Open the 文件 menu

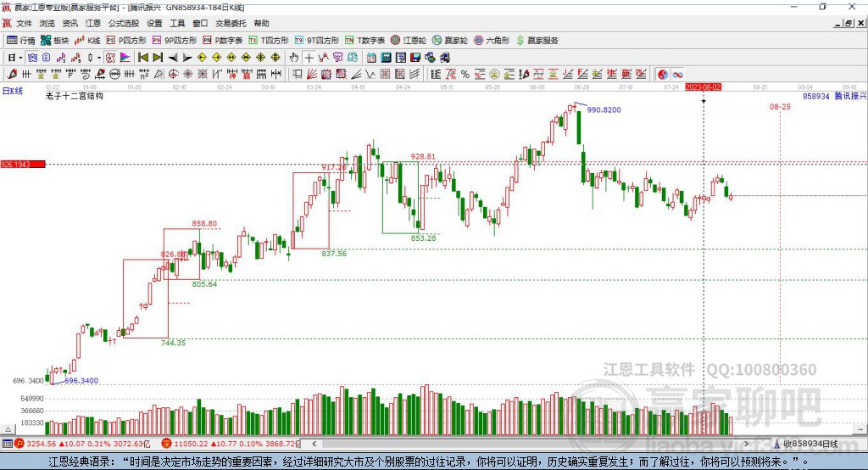(x=25, y=23)
